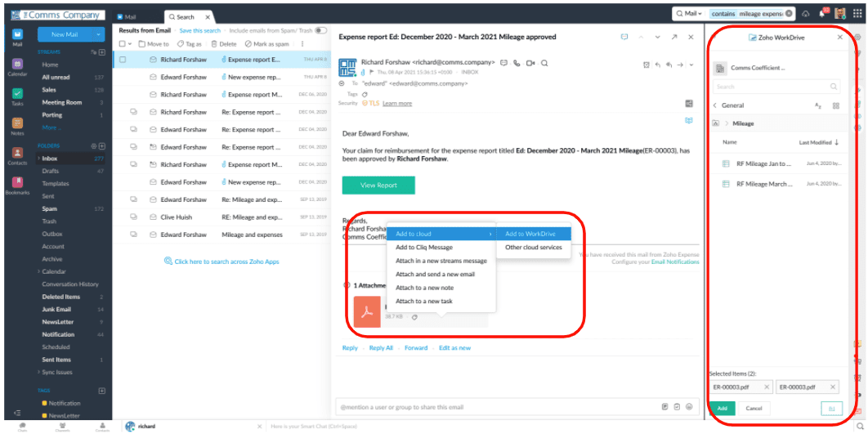
Task: Click the reminder icon in email header
Action: (x=646, y=65)
